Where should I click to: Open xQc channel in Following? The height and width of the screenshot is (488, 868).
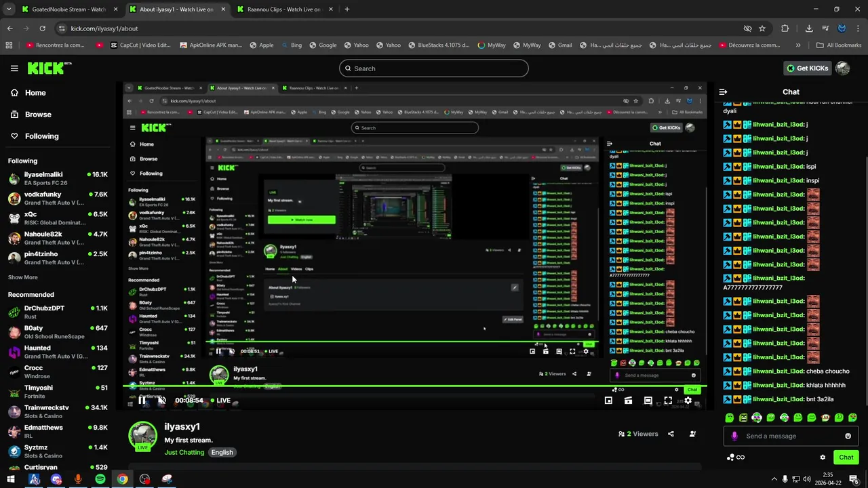(57, 218)
